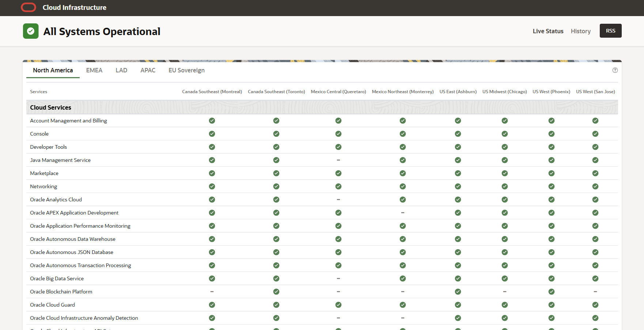Click Developer Tools status for Canada Southeast (Toronto)
Viewport: 644px width, 330px height.
[x=276, y=147]
